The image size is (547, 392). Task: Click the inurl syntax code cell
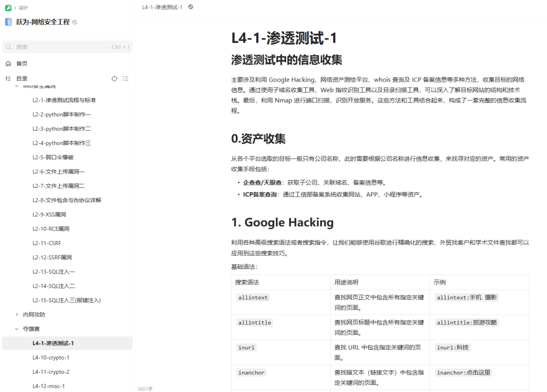[246, 347]
